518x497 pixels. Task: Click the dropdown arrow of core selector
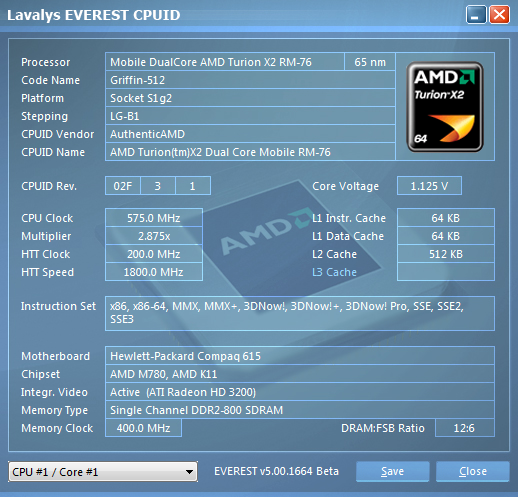pyautogui.click(x=189, y=472)
